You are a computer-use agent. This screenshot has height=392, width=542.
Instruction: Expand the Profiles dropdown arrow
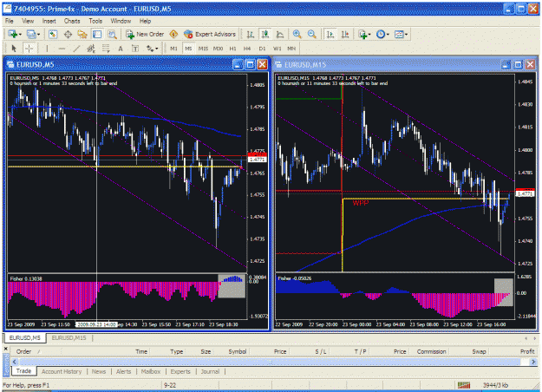coord(38,35)
